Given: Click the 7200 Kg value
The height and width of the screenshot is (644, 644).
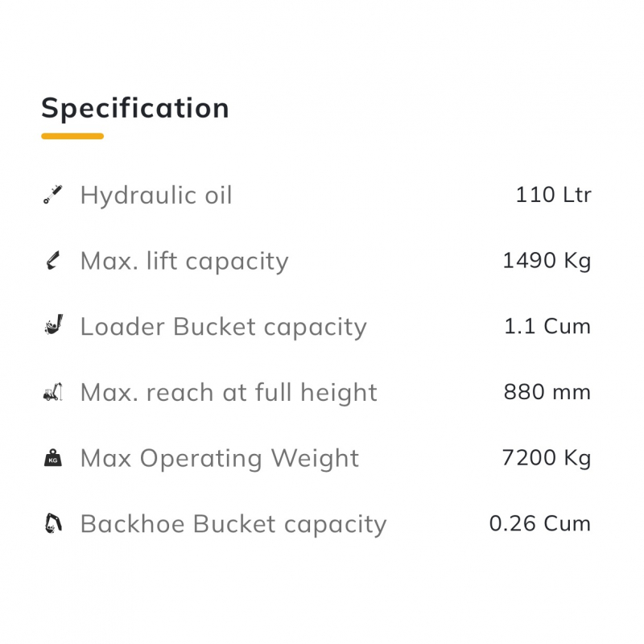Looking at the screenshot, I should (x=547, y=458).
